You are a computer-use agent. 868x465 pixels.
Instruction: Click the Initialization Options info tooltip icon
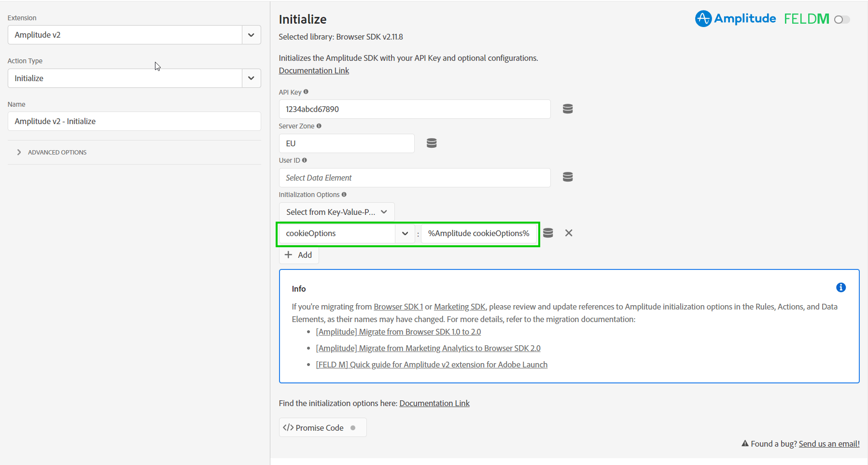pos(344,195)
